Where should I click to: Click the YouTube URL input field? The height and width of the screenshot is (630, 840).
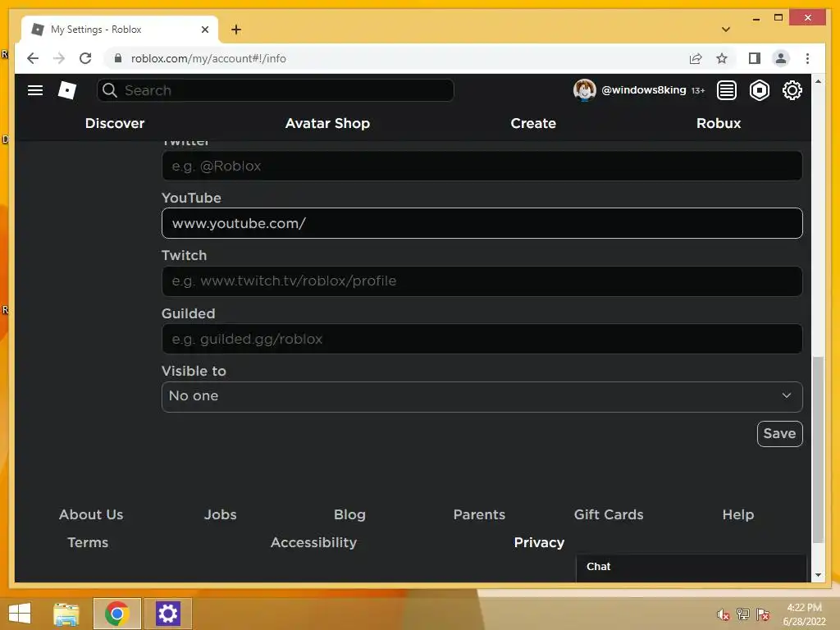[x=482, y=223]
